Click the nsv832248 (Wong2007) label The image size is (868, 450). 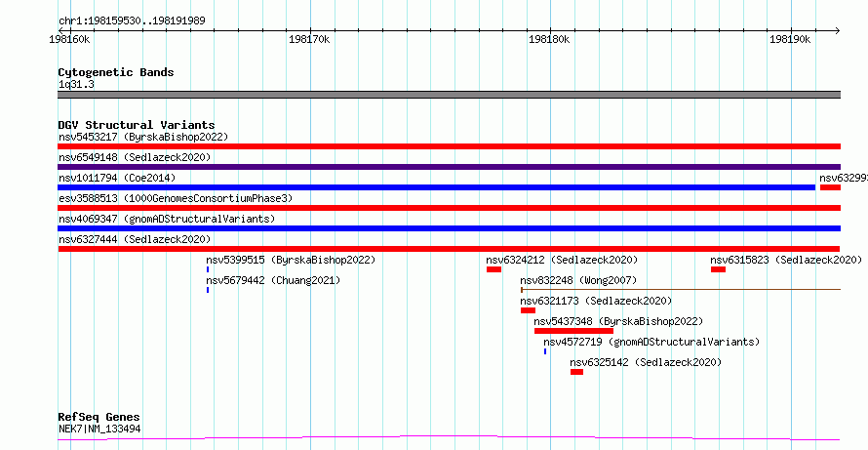pos(578,280)
